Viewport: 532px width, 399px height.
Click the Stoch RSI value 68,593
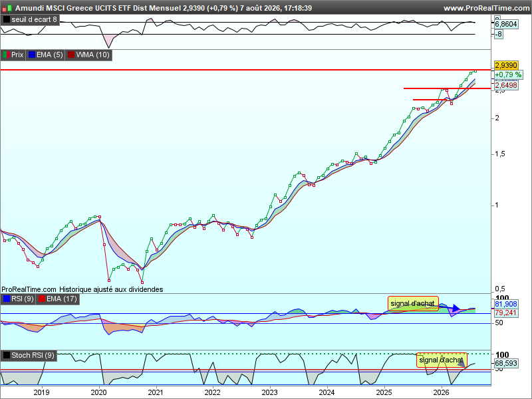[506, 363]
